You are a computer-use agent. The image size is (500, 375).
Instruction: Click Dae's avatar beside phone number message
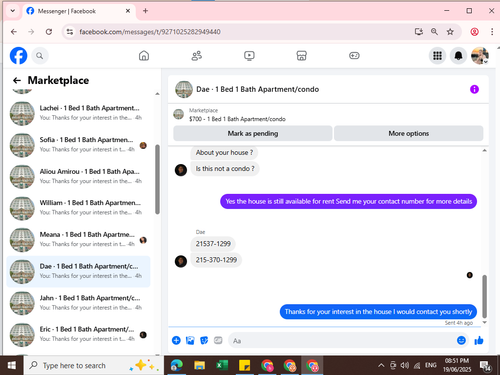click(x=181, y=261)
